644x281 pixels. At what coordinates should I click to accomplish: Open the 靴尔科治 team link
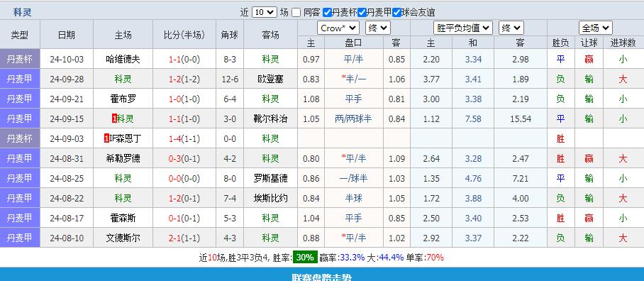pos(270,119)
